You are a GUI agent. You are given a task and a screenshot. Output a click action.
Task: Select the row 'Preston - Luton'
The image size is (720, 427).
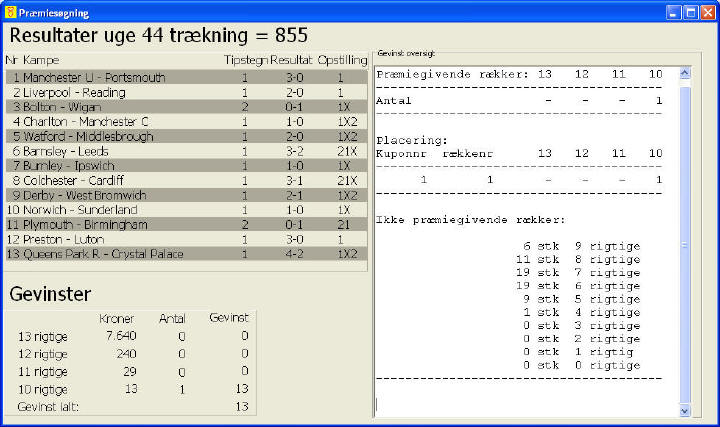tap(186, 239)
